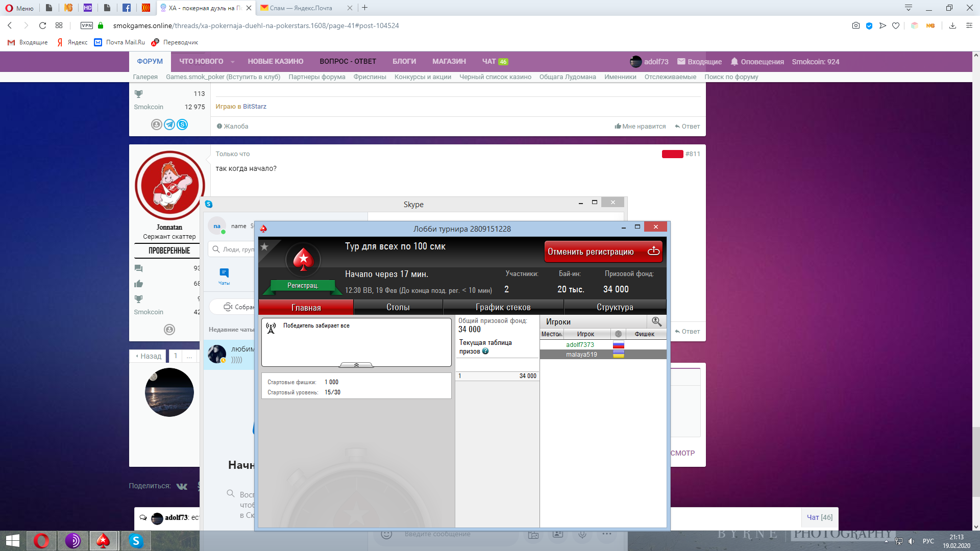Click Назад pagination button
This screenshot has width=980, height=551.
point(149,356)
